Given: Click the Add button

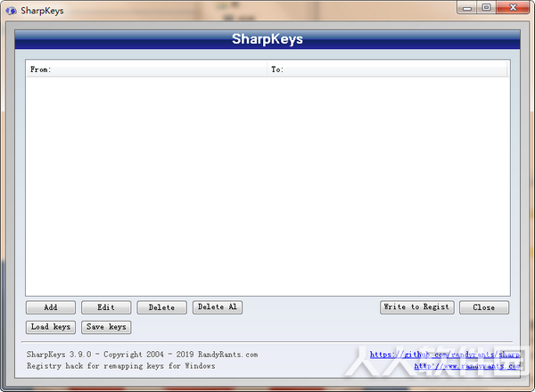Looking at the screenshot, I should click(x=51, y=307).
